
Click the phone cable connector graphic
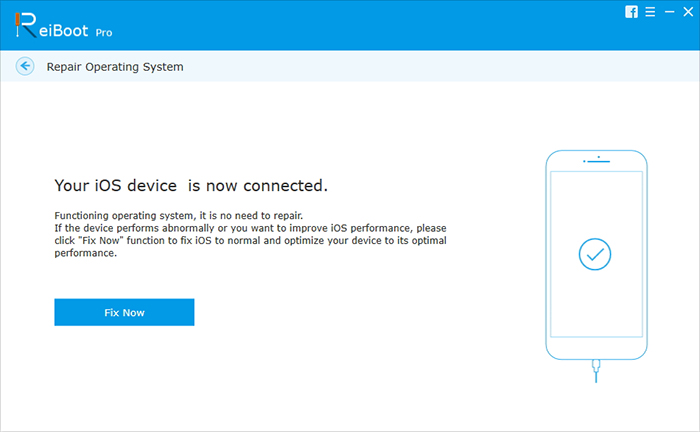click(596, 371)
